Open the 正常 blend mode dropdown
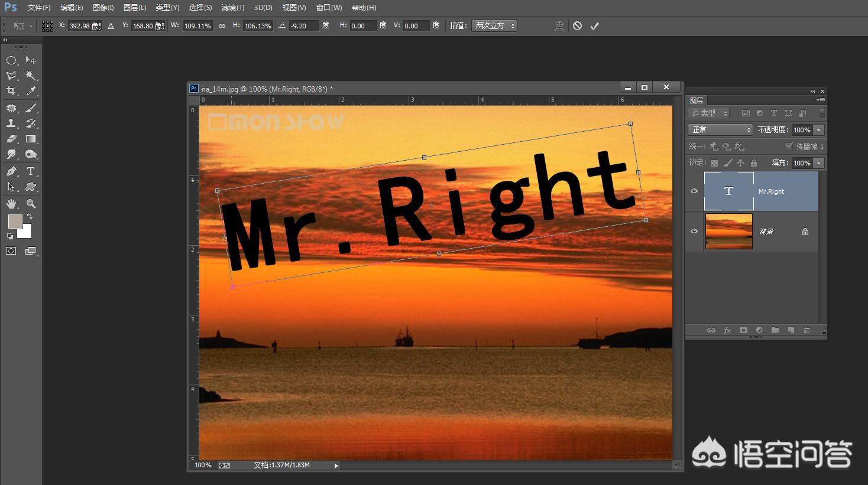 (720, 130)
